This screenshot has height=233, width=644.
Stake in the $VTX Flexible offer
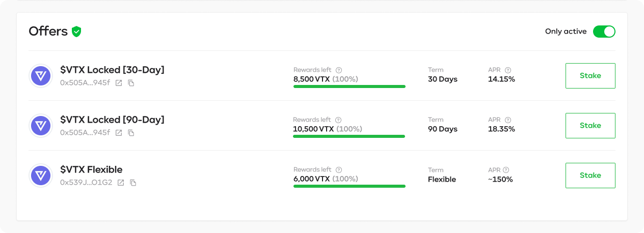tap(591, 176)
